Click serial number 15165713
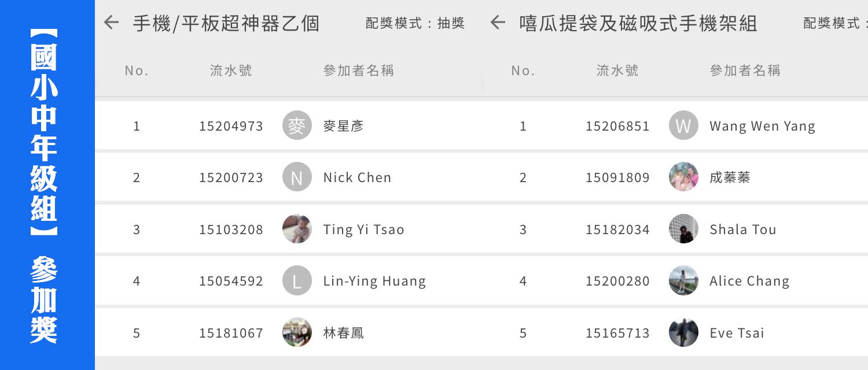This screenshot has width=868, height=370. pos(617,333)
